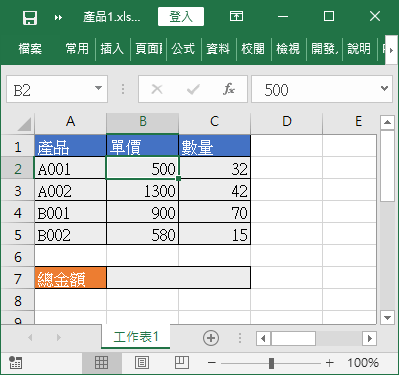Click the merged gray cell beside 總金額

(178, 278)
